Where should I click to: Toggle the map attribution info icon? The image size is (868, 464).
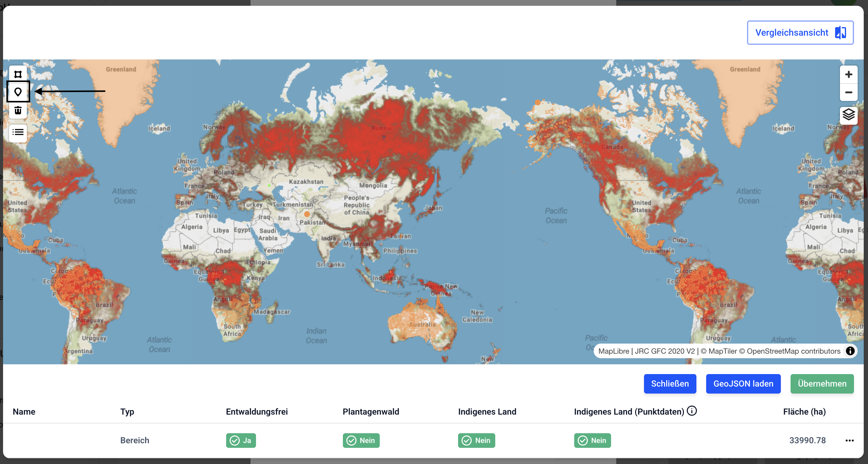point(850,351)
